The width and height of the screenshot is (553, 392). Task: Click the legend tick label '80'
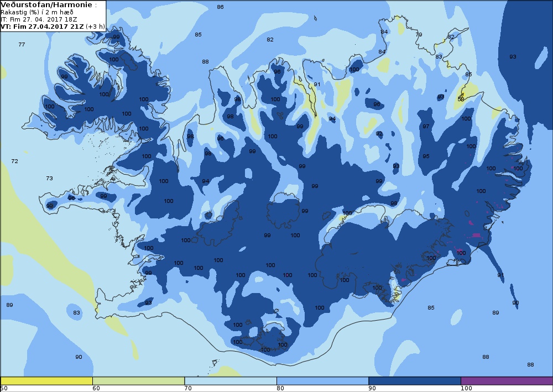pyautogui.click(x=280, y=389)
